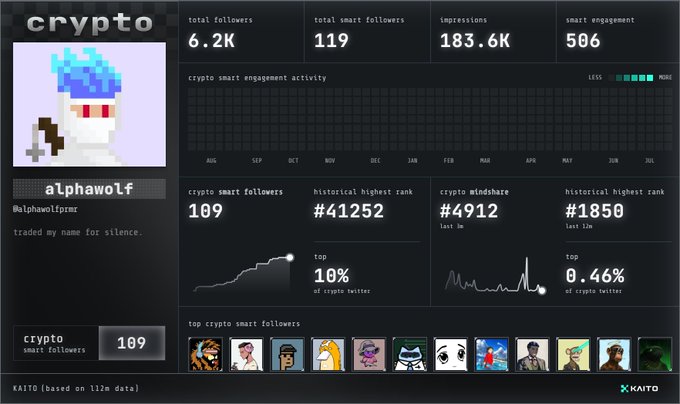
Task: Click the brightest MORE swatch in activity legend
Action: pos(650,78)
